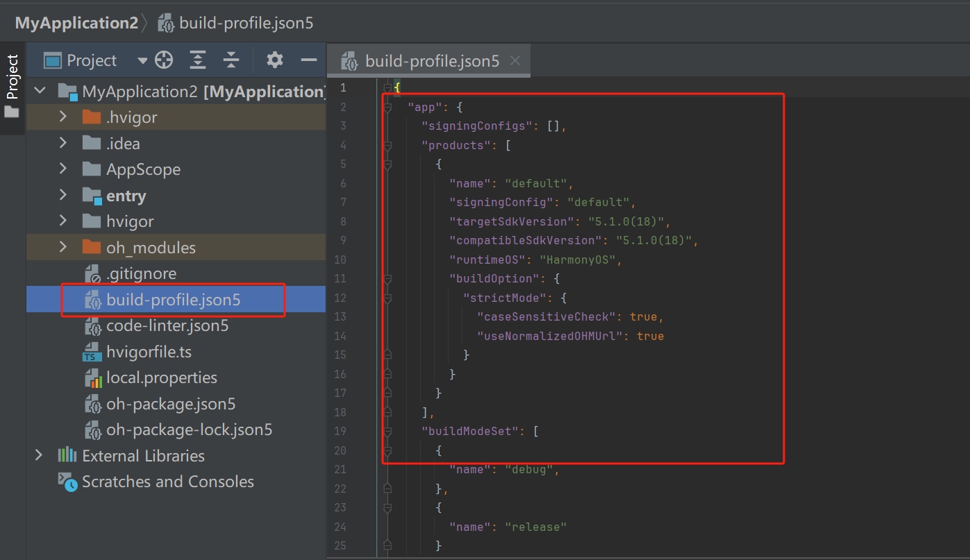
Task: Click the Select Opened File target icon
Action: 164,60
